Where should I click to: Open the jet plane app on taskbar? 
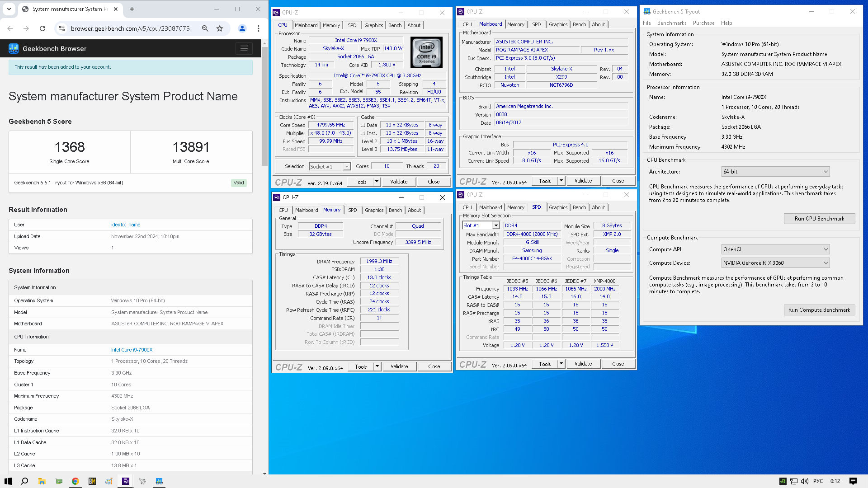tap(142, 481)
